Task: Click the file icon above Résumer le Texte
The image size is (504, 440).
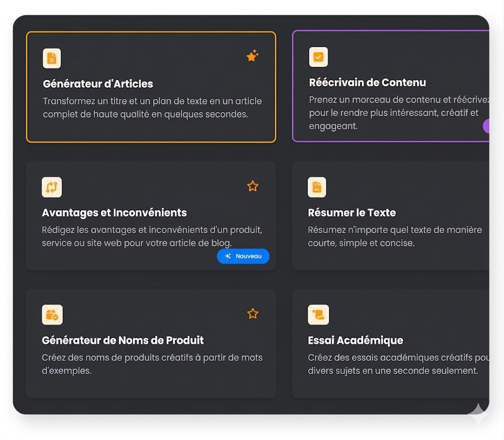Action: 317,187
